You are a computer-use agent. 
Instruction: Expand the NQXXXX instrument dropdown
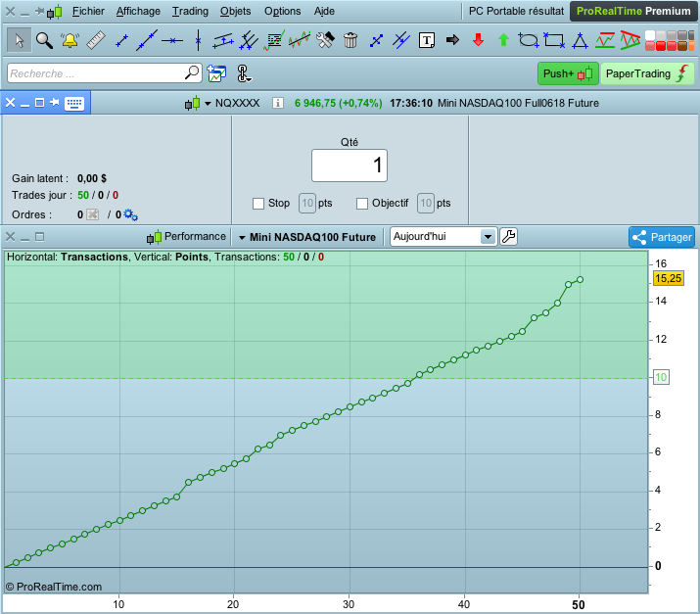(208, 103)
